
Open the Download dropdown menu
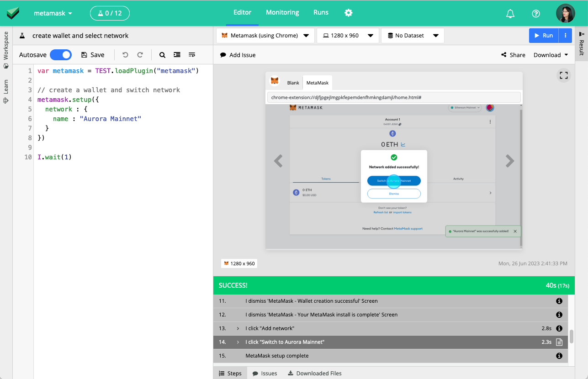551,55
